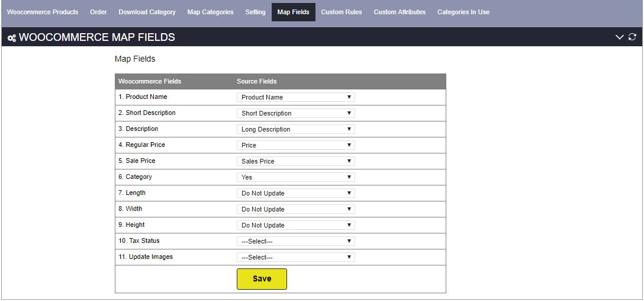Select the Setting tab
644x301 pixels.
(x=256, y=12)
